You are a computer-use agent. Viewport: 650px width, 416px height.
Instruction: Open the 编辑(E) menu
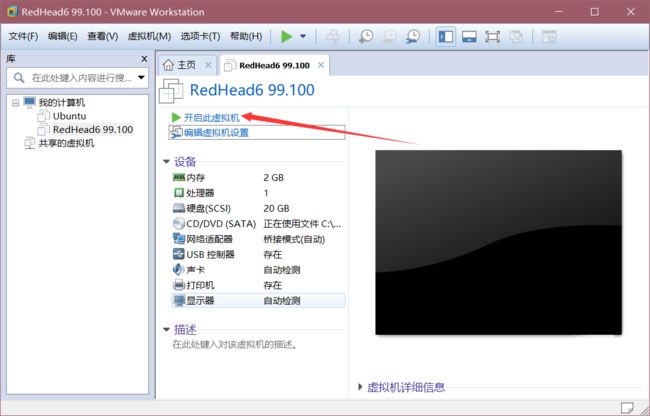pyautogui.click(x=63, y=36)
